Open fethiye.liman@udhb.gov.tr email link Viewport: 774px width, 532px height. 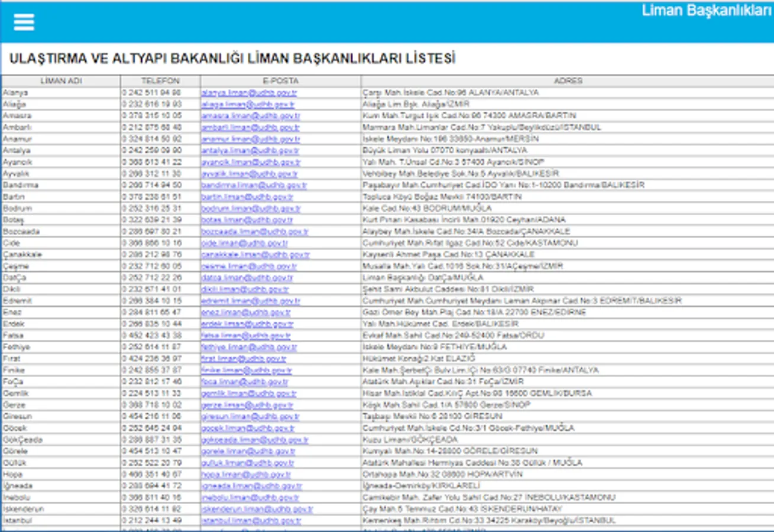click(249, 347)
